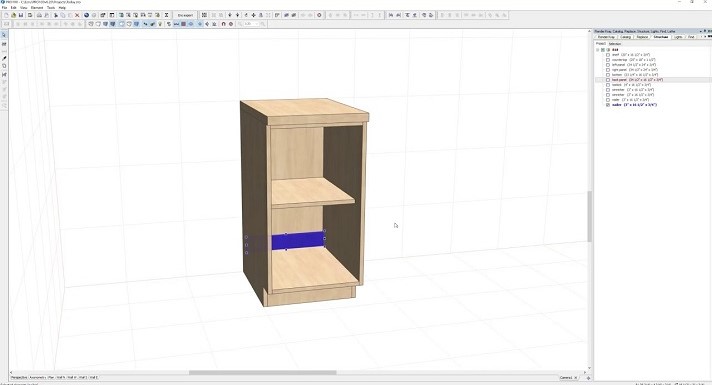Click the eyedropper tool in left sidebar

pos(4,58)
